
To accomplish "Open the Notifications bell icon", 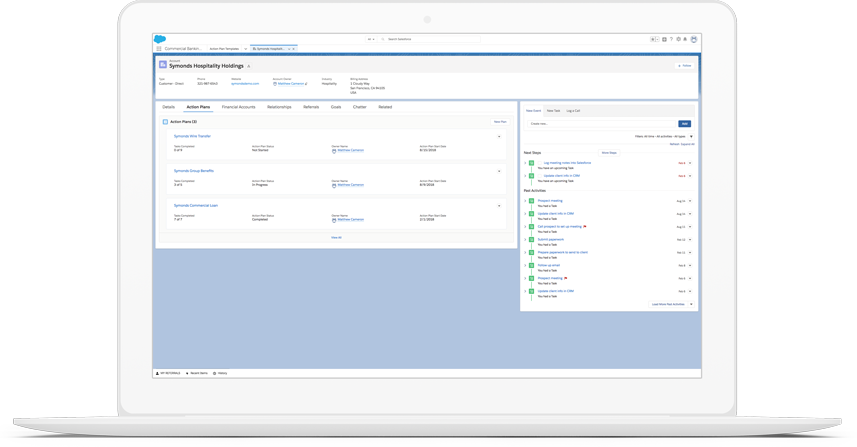I will (x=685, y=39).
